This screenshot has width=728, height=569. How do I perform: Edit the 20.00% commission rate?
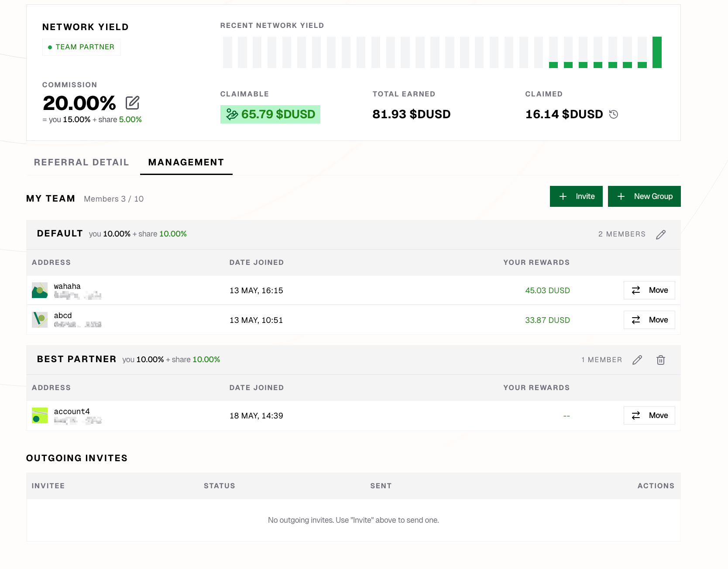[x=132, y=103]
